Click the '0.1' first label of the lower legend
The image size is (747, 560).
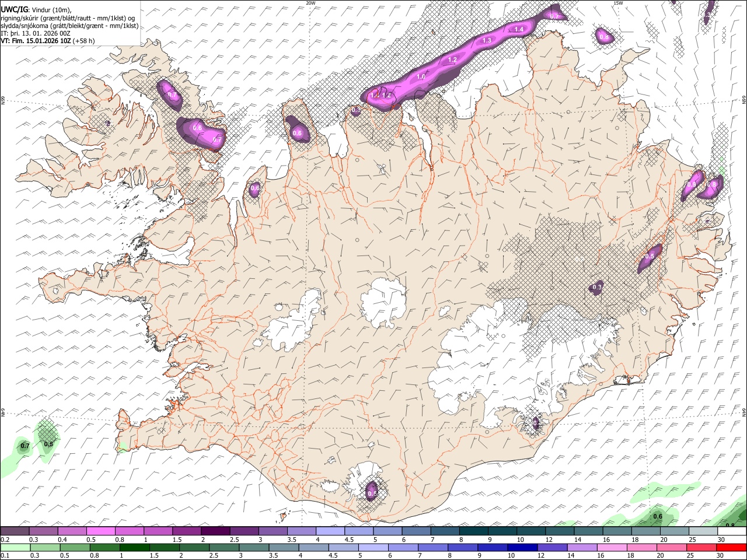coord(5,556)
